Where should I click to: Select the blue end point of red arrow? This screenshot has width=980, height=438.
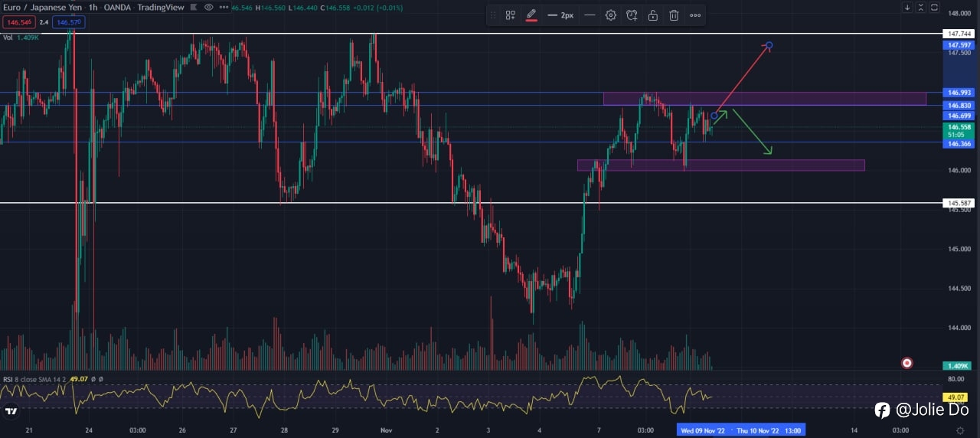click(769, 45)
